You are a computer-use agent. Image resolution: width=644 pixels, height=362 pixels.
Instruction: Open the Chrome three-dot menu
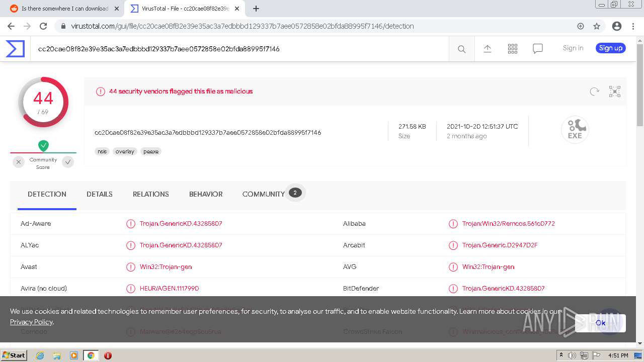(632, 26)
